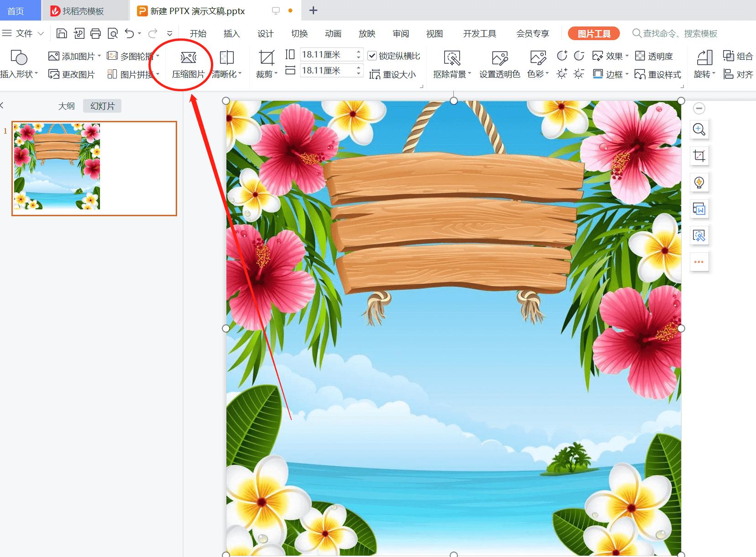Viewport: 756px width, 557px height.
Task: Switch to the 图片工具 ribbon tab
Action: pyautogui.click(x=593, y=33)
